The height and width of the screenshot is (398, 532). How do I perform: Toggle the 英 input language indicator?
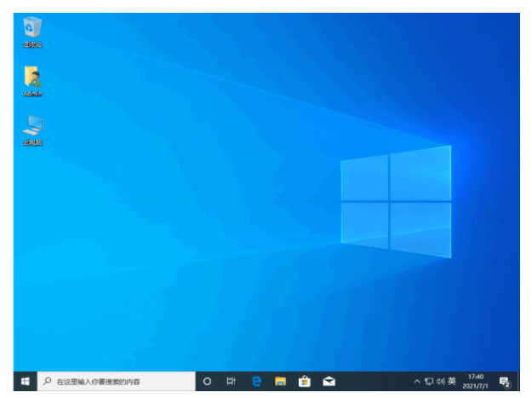(x=452, y=381)
